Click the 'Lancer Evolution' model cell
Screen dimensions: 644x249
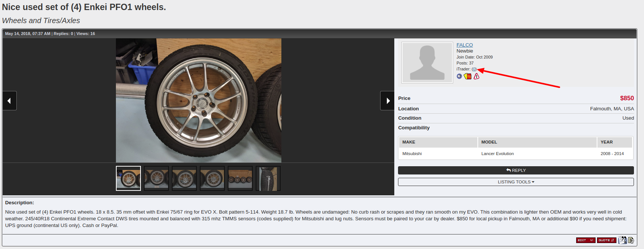(x=498, y=154)
